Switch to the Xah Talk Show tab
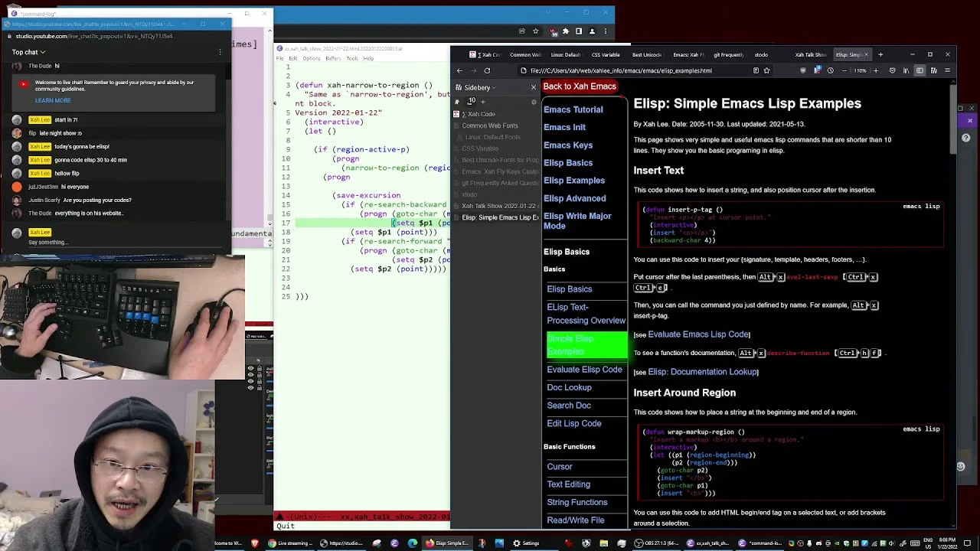Viewport: 980px width, 551px height. (x=811, y=54)
